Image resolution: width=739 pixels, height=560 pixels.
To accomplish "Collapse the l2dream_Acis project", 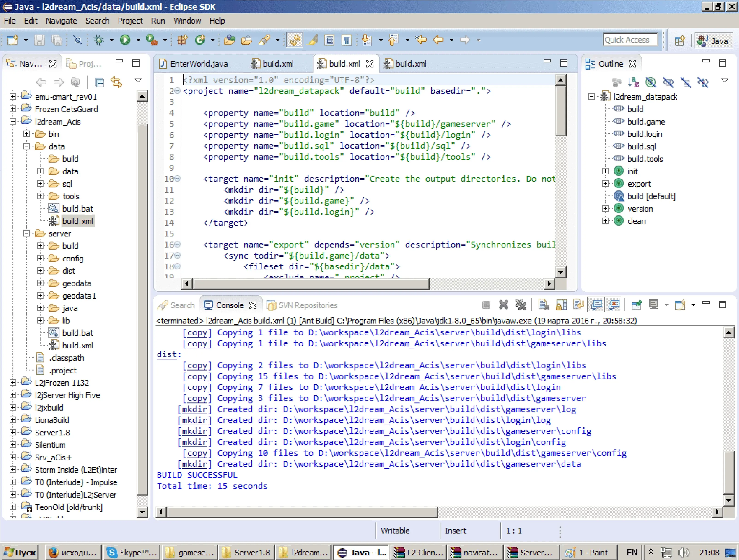I will pos(13,121).
